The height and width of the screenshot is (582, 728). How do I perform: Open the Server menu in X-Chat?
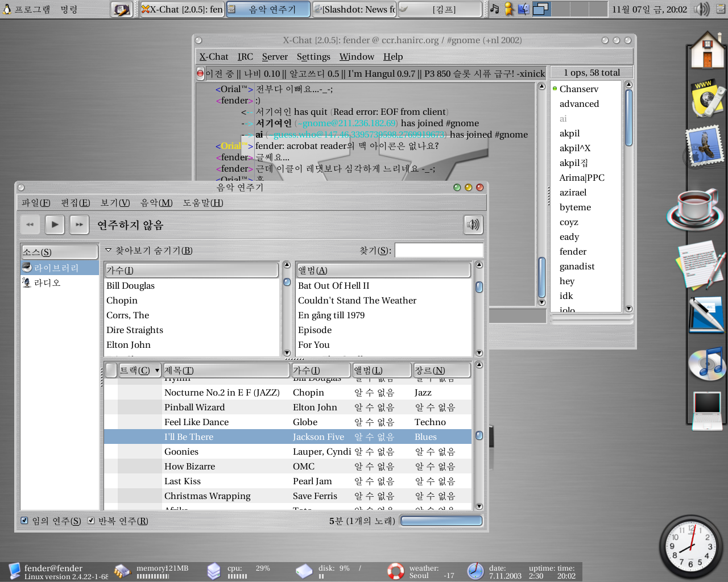click(x=275, y=57)
